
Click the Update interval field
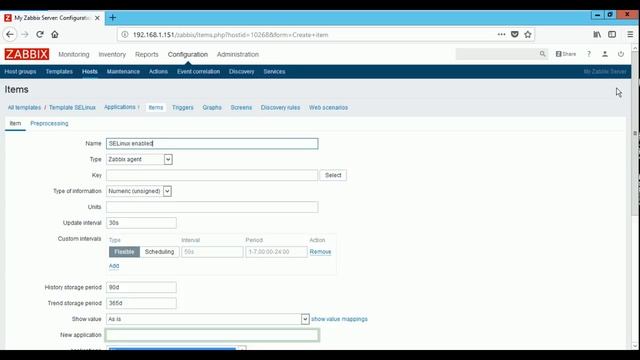click(142, 223)
